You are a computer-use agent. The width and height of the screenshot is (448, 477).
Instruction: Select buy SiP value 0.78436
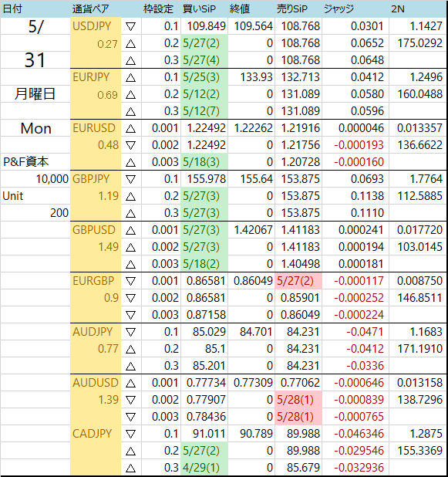tap(204, 417)
